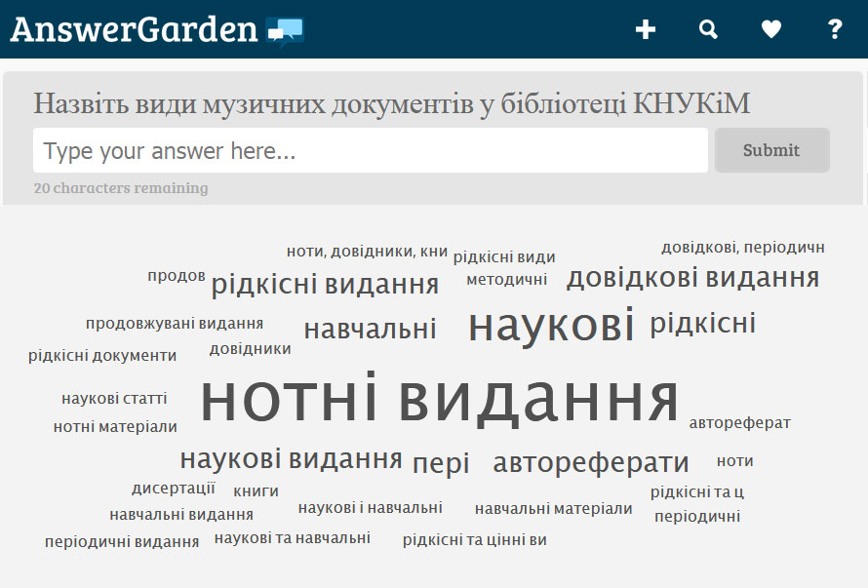
Task: Click the AnswerGarden logo text
Action: tap(134, 29)
